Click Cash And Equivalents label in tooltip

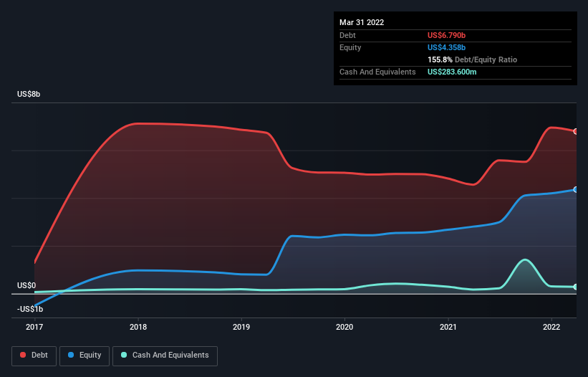[377, 72]
